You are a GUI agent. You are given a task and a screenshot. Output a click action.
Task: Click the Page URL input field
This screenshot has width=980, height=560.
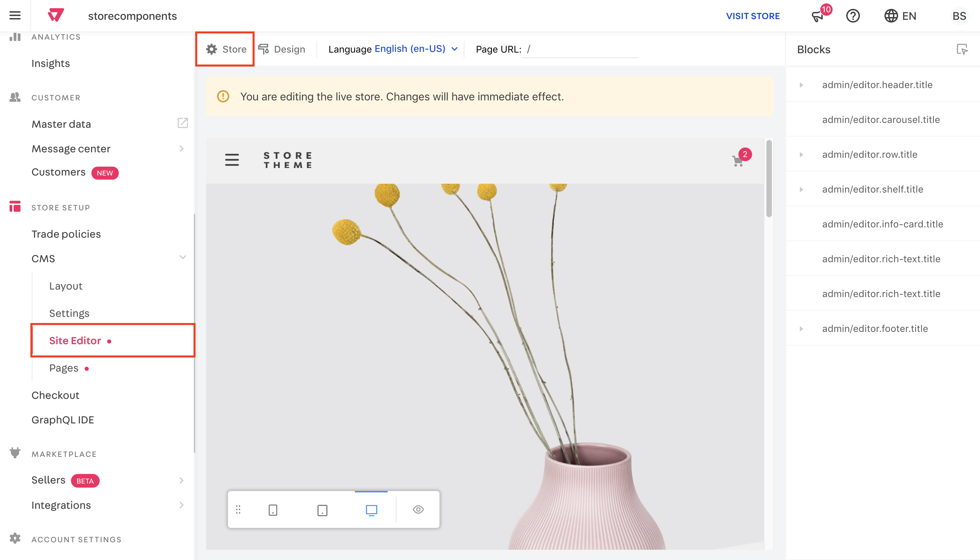[x=580, y=49]
